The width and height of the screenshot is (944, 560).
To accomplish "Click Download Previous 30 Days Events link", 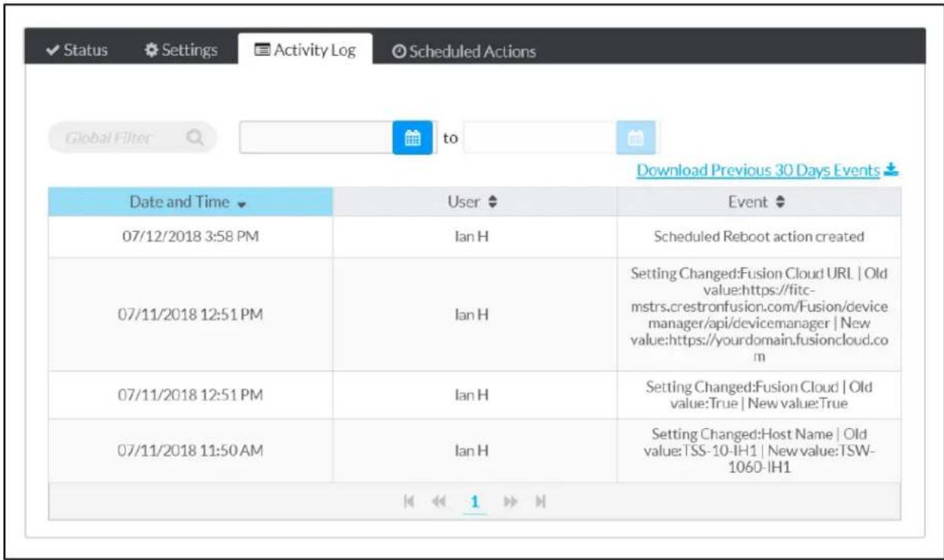I will tap(760, 170).
